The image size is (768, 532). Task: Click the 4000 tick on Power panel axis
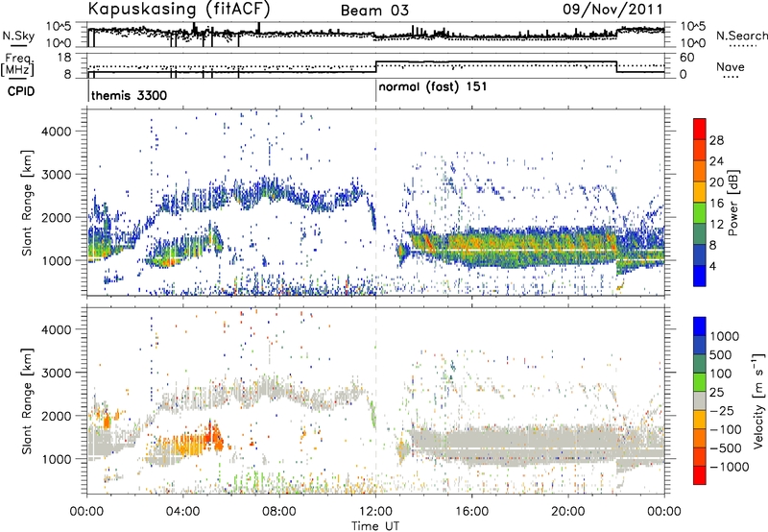coord(57,132)
